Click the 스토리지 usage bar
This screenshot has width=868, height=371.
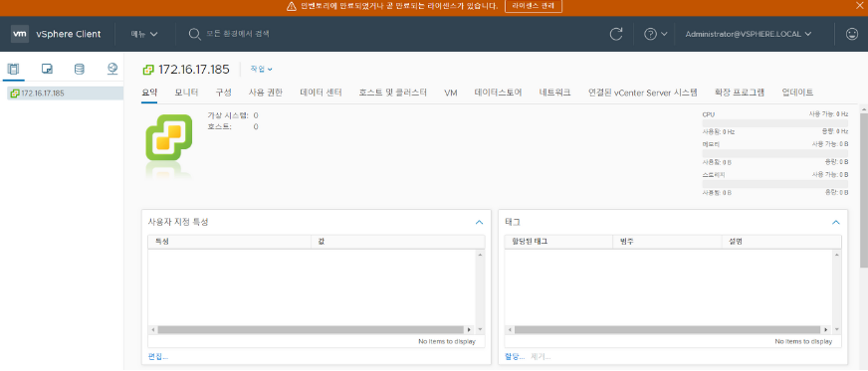pos(775,183)
